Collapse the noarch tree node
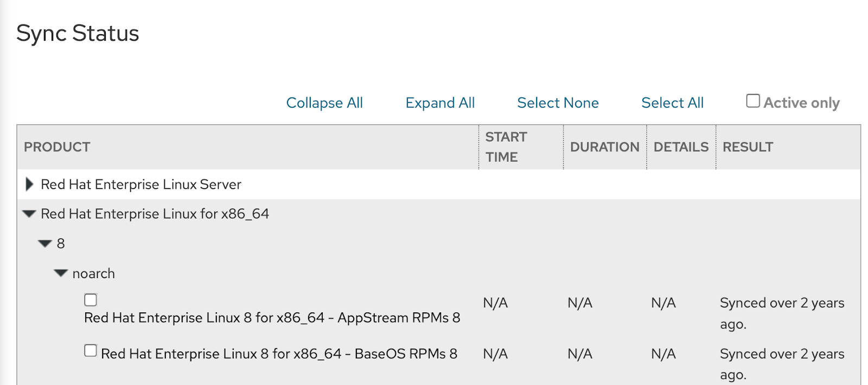 point(61,273)
